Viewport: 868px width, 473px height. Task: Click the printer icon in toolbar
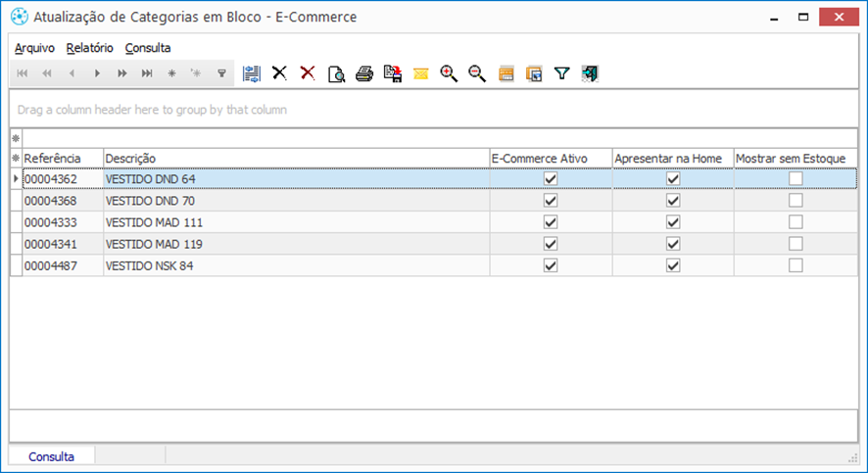(364, 73)
